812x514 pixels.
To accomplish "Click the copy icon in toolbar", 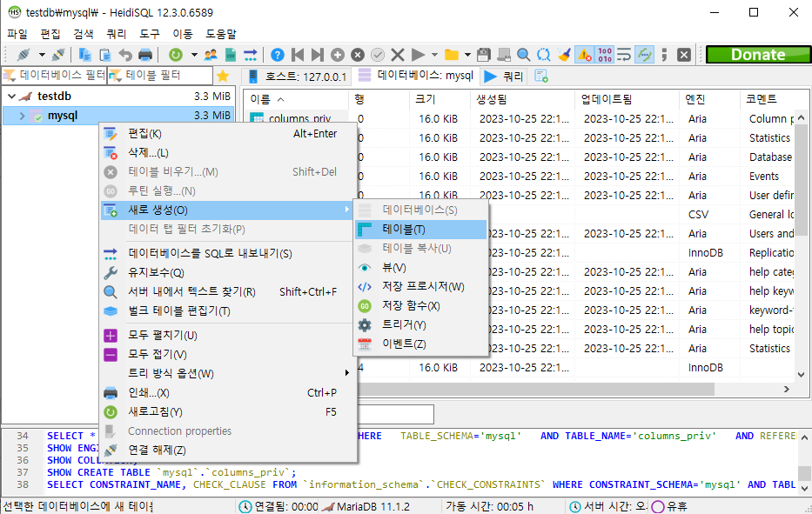I will point(85,54).
